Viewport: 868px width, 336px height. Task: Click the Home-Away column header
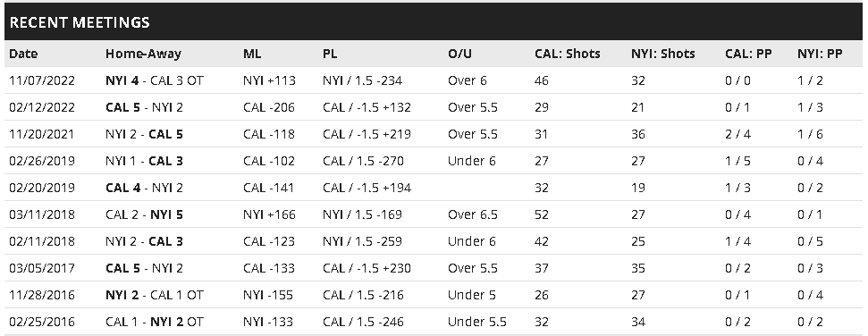(x=143, y=54)
